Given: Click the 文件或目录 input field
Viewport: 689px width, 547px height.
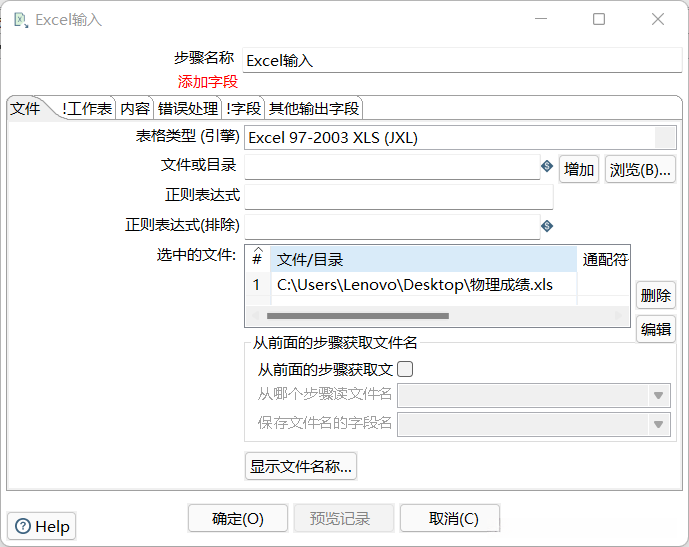Looking at the screenshot, I should click(392, 167).
